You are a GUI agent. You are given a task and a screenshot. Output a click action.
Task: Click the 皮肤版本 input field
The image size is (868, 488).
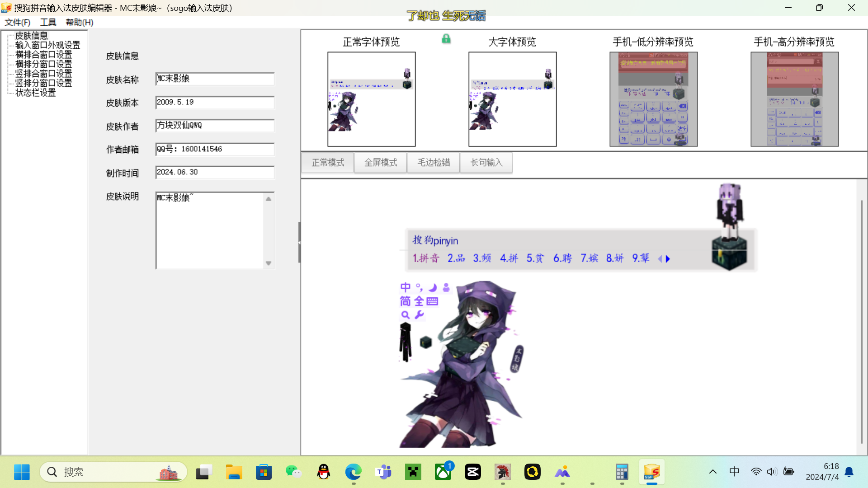pos(215,103)
